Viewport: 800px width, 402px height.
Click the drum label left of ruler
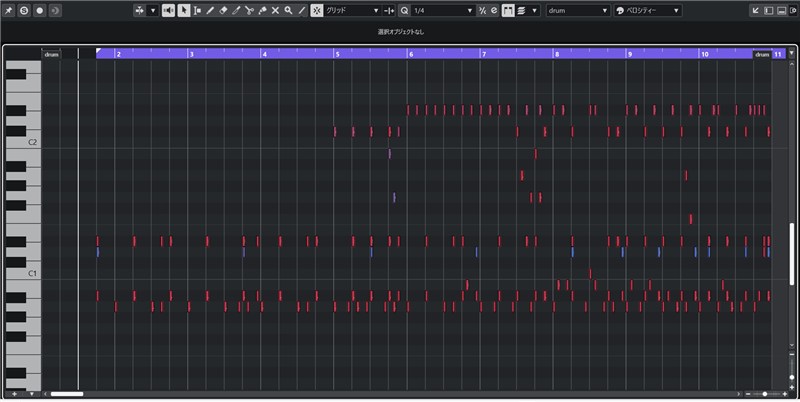point(52,54)
